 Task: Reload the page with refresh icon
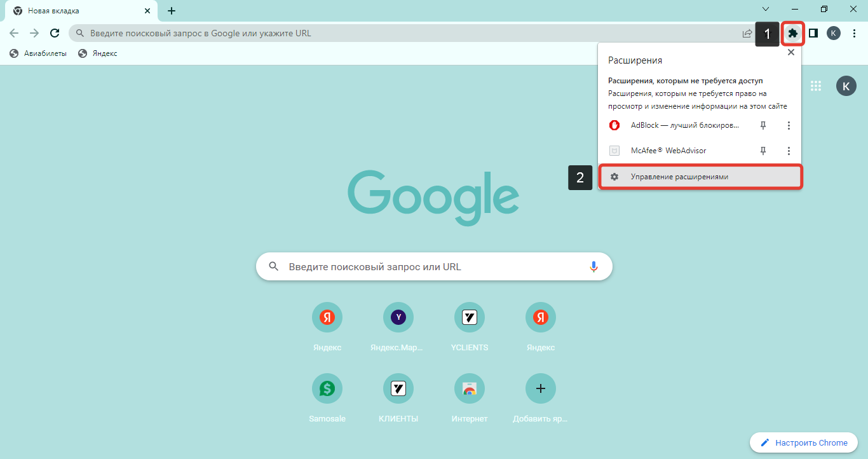pos(55,33)
